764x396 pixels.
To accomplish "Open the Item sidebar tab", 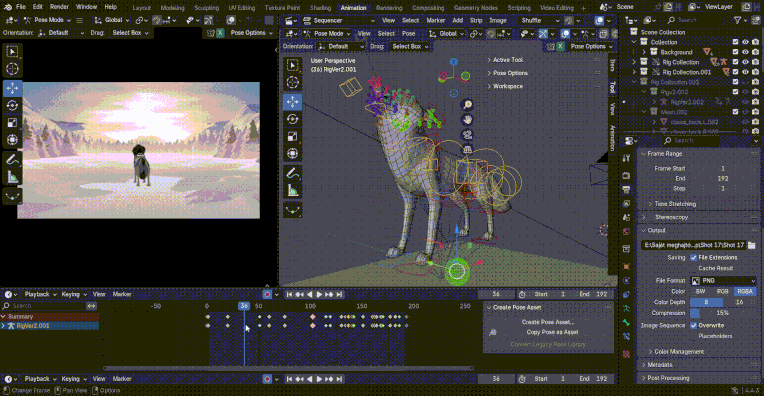I will pos(612,65).
